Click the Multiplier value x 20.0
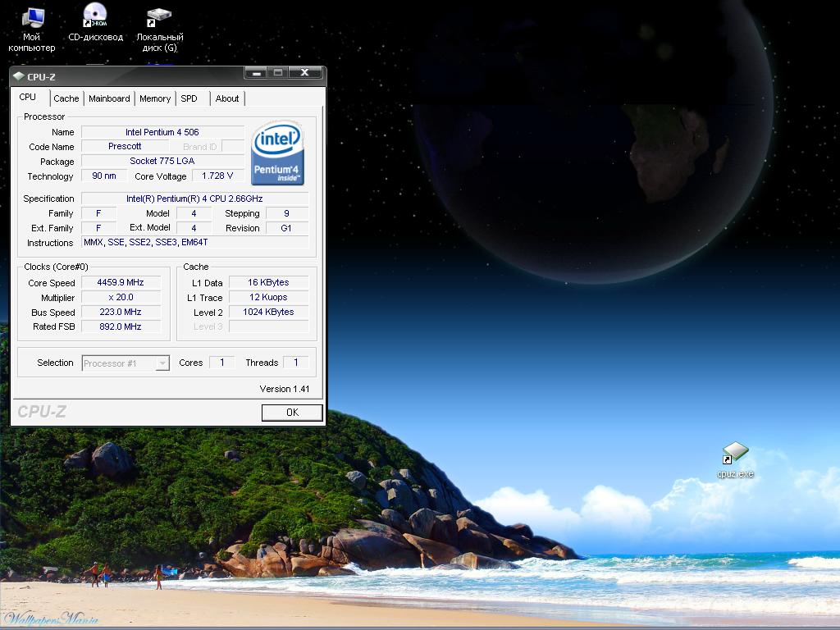Image resolution: width=840 pixels, height=630 pixels. pyautogui.click(x=121, y=297)
